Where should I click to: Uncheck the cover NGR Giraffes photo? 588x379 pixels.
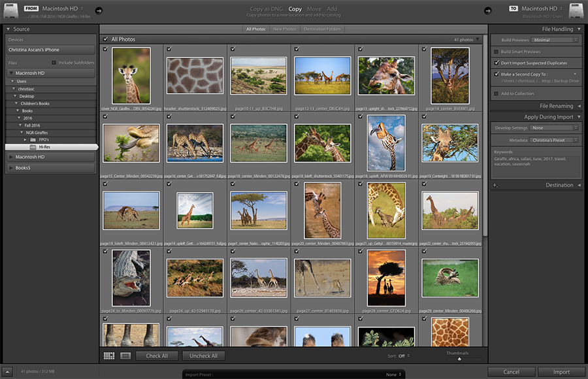click(105, 49)
